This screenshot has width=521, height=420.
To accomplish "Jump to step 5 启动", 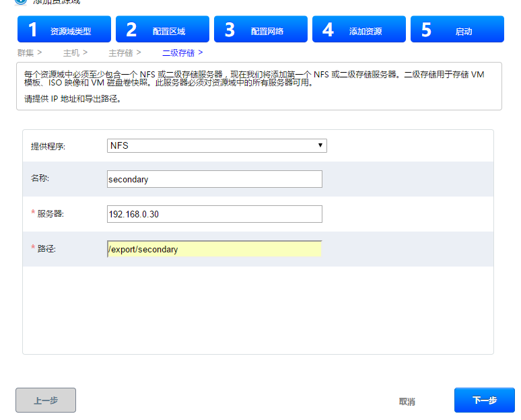I will coord(457,30).
